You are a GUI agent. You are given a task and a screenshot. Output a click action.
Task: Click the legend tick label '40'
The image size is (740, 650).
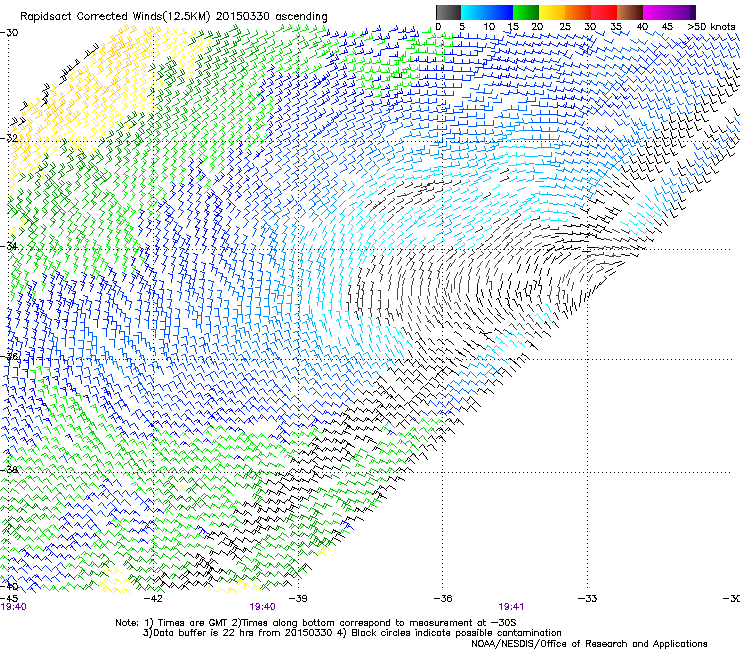[642, 26]
